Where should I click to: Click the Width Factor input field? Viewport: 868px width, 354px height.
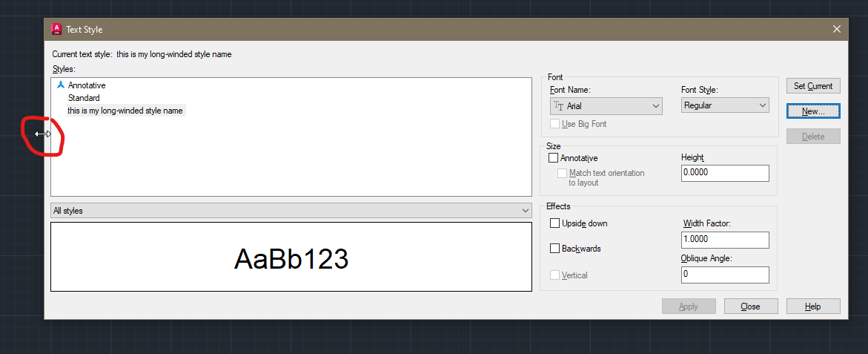point(725,240)
